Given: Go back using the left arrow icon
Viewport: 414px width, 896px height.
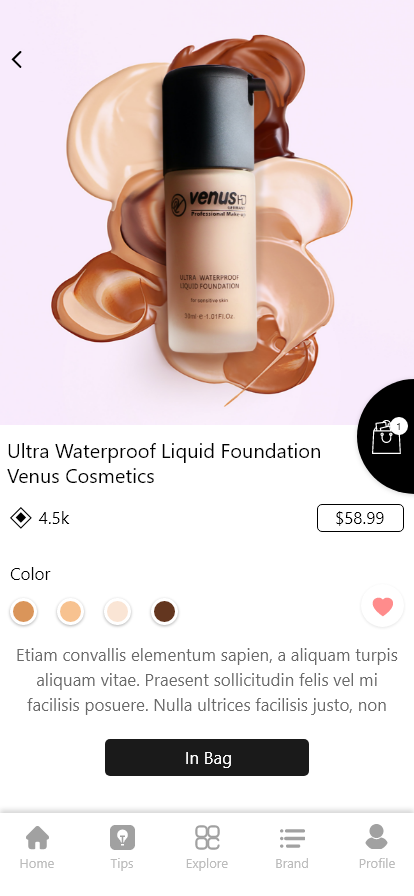Looking at the screenshot, I should pos(17,59).
